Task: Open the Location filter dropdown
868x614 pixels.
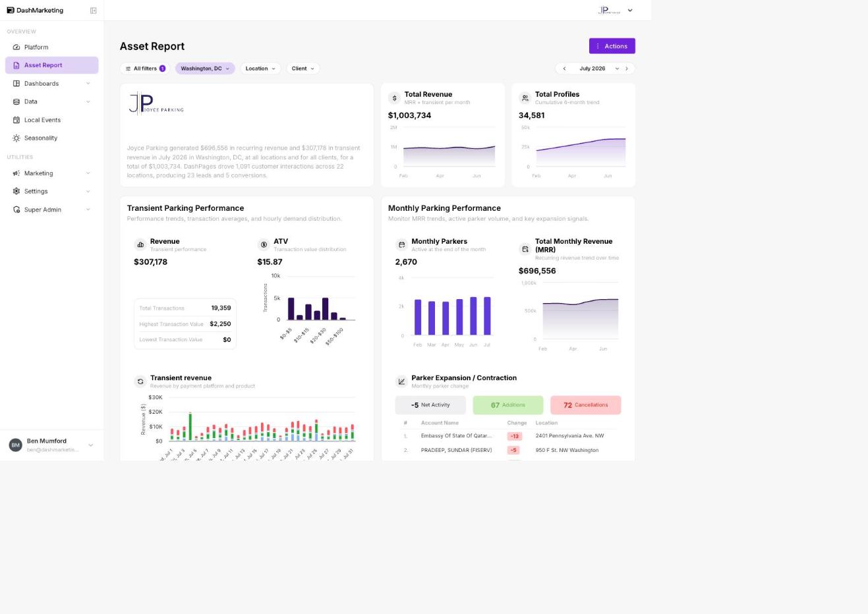Action: (260, 69)
